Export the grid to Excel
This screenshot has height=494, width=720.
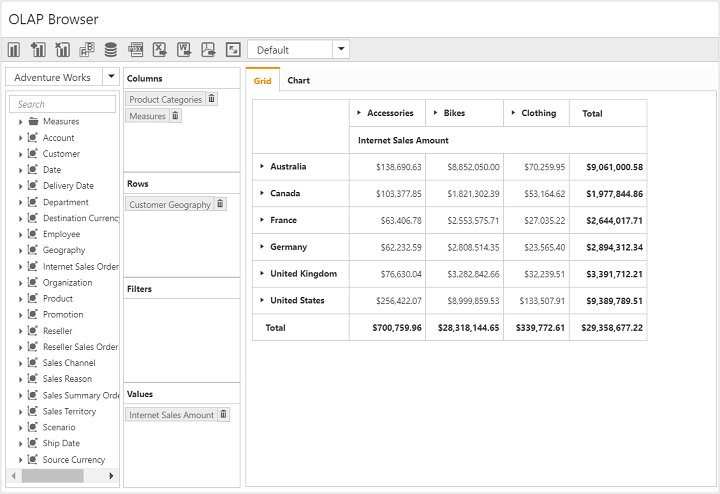(x=159, y=49)
